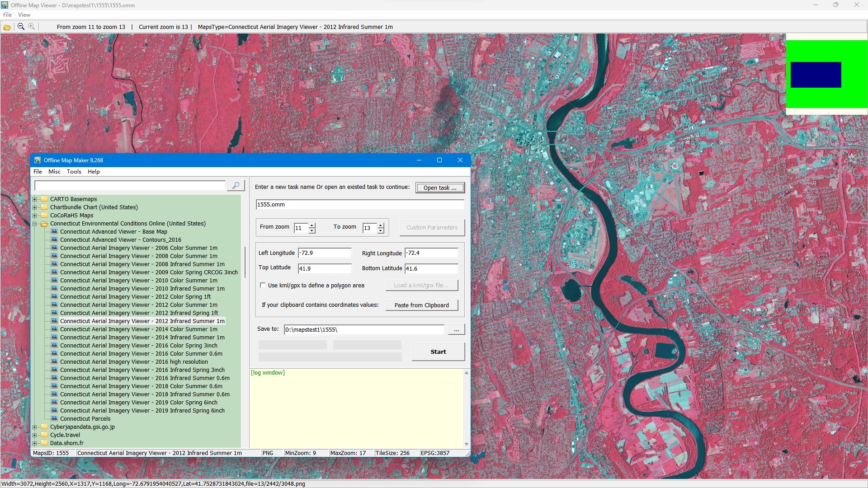The image size is (868, 488).
Task: Expand the Data.shom.fr tree node
Action: point(35,443)
